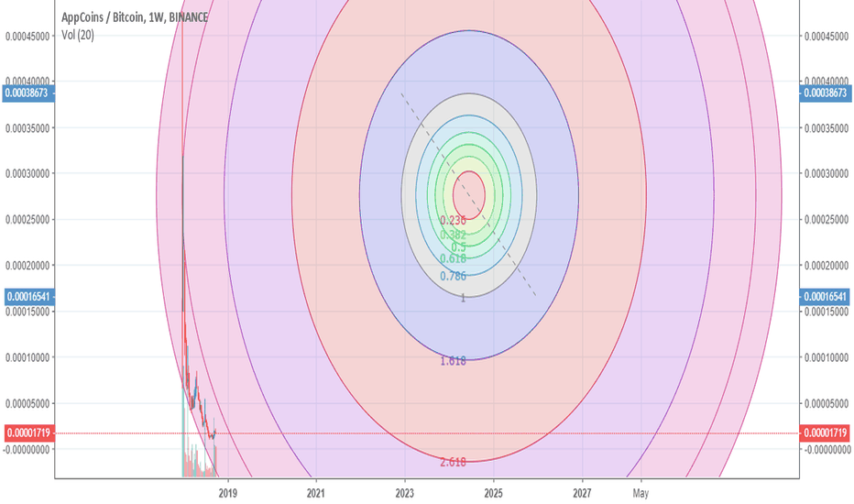This screenshot has height=504, width=854.
Task: Select 0.00035000 on the right price axis
Action: pyautogui.click(x=827, y=128)
